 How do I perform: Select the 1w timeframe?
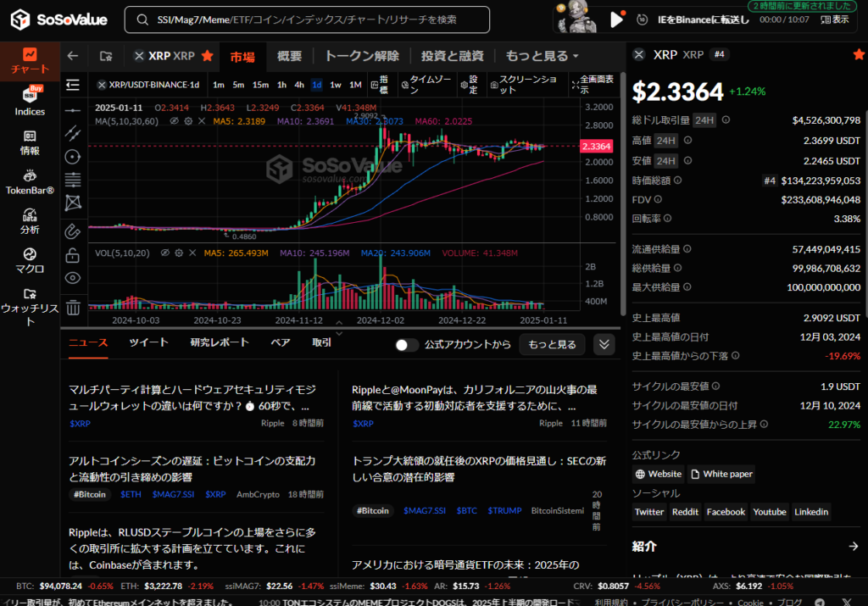click(336, 85)
